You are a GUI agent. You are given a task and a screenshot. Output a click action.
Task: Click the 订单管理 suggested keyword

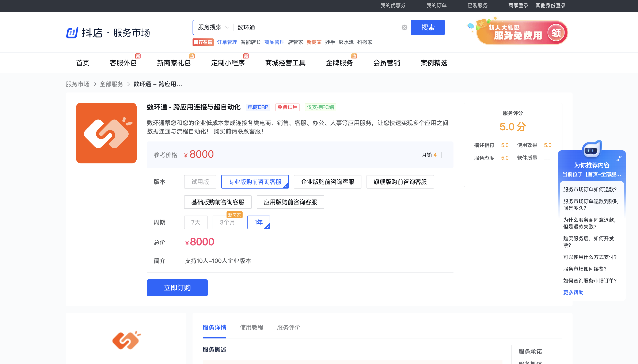click(227, 42)
